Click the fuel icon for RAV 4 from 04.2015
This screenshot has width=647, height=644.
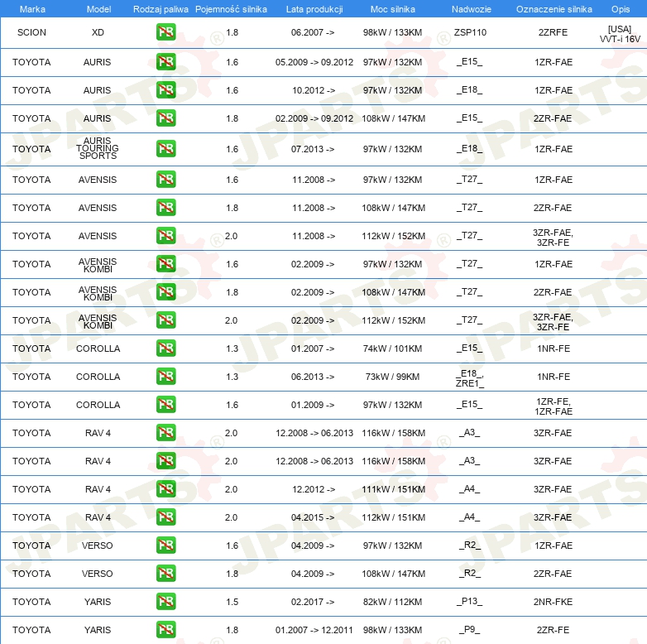165,517
